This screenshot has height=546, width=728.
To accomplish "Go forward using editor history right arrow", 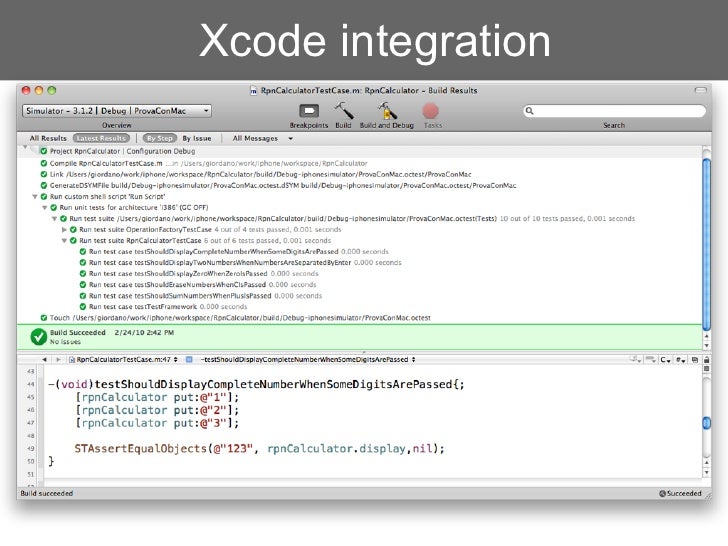I will pos(58,359).
